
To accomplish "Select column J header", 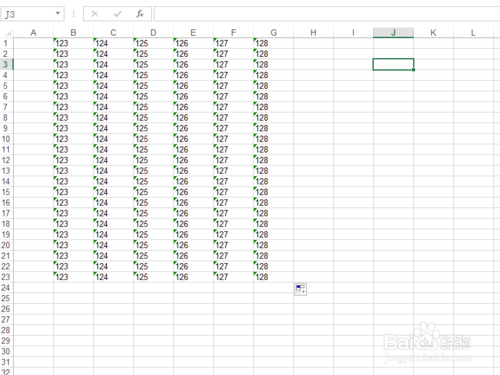I will point(393,33).
